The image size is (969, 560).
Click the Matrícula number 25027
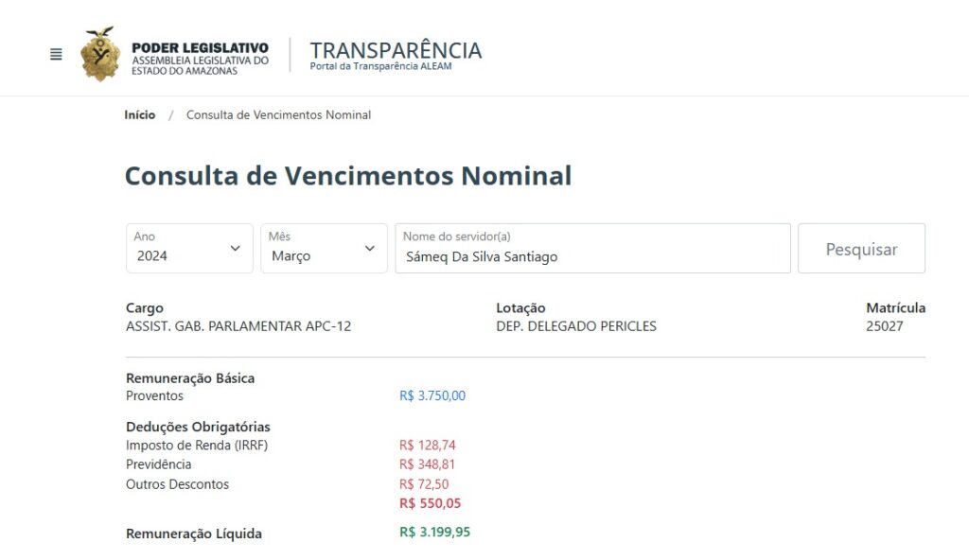[x=885, y=326]
